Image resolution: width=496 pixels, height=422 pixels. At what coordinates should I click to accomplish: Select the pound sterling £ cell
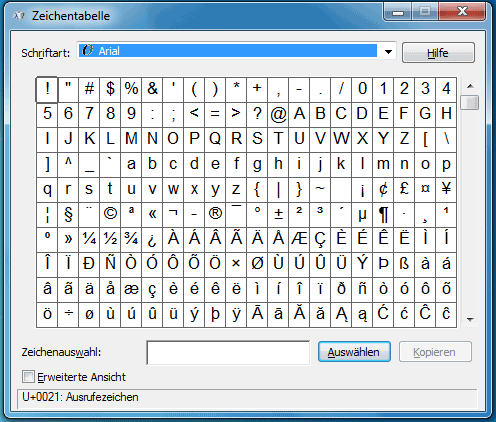404,190
